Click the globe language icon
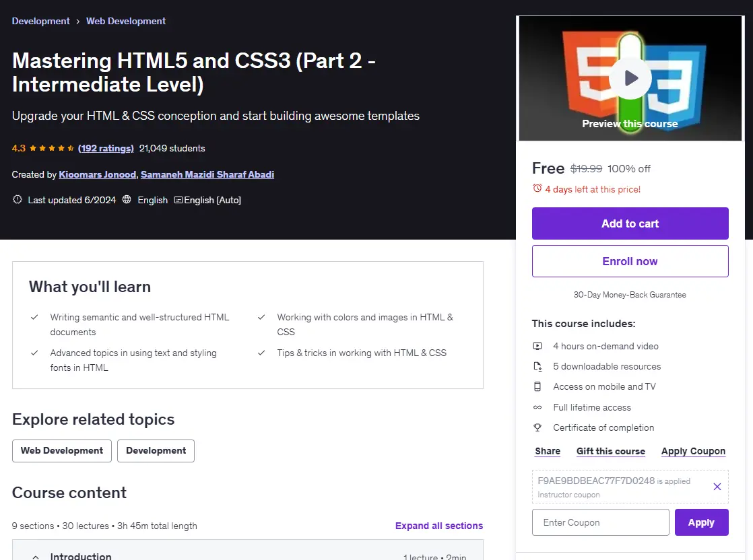 pos(127,200)
